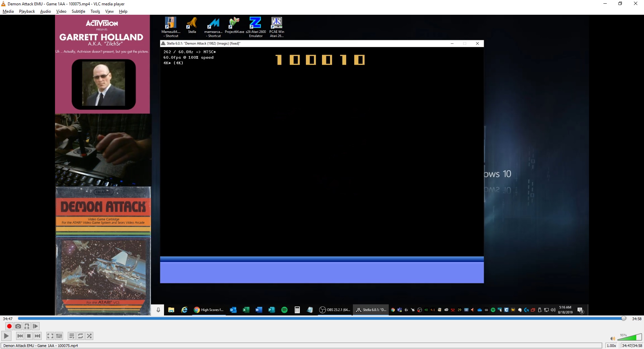Click the Word taskbar icon in video
Screen dimensions: 644x349
tap(259, 310)
